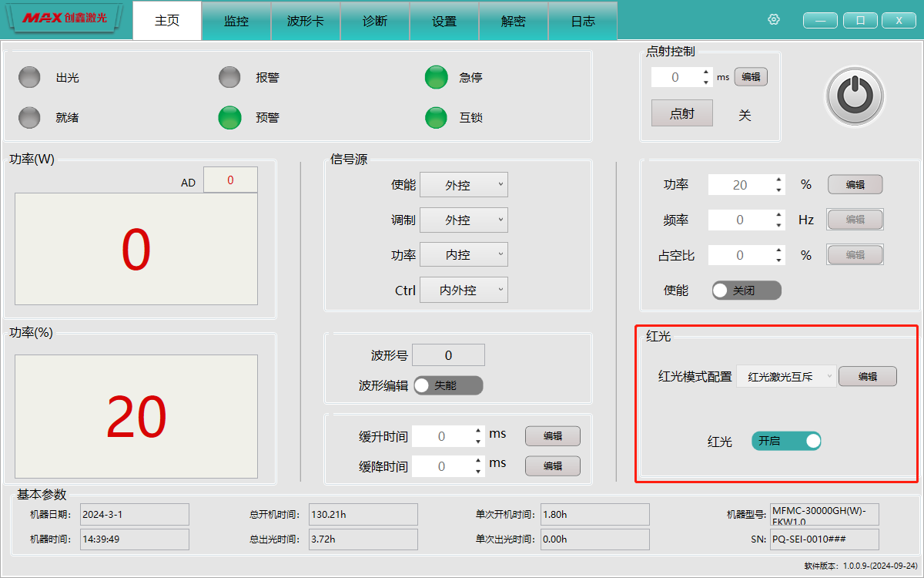
Task: Click the green 互锁 indicator light
Action: tap(436, 118)
